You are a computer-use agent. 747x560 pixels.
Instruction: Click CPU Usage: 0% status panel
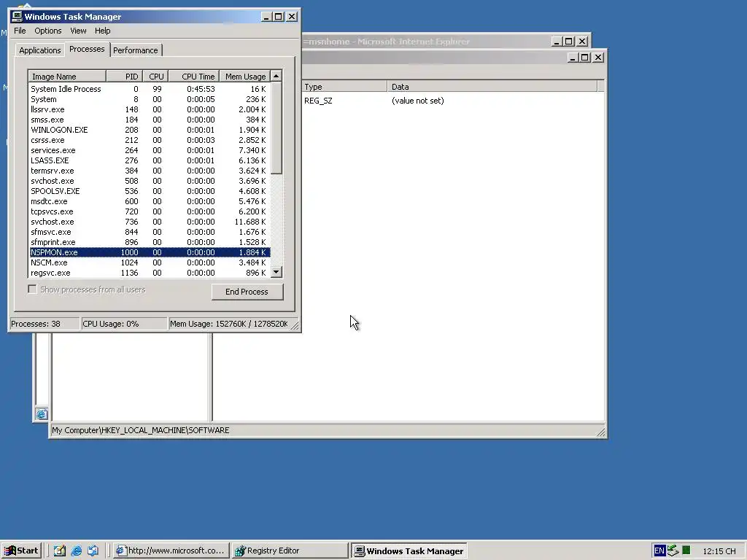coord(124,324)
